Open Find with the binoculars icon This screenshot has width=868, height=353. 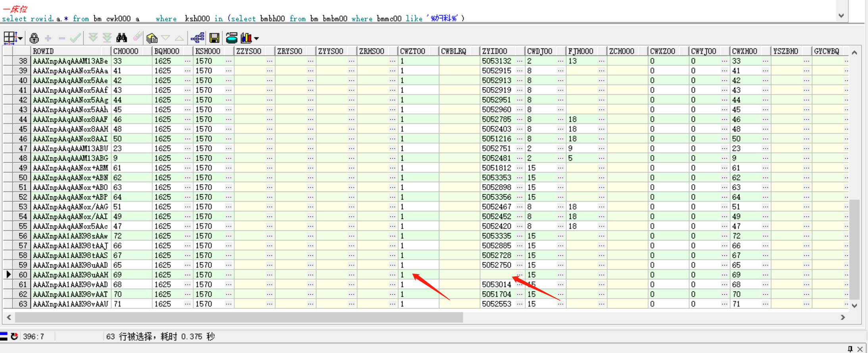click(x=121, y=38)
